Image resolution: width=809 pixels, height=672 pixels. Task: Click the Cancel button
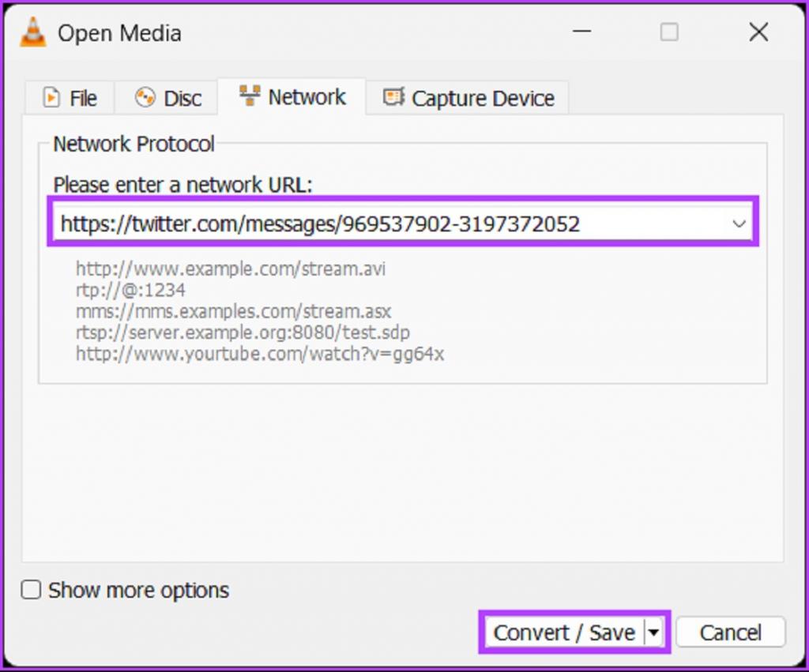pos(731,633)
